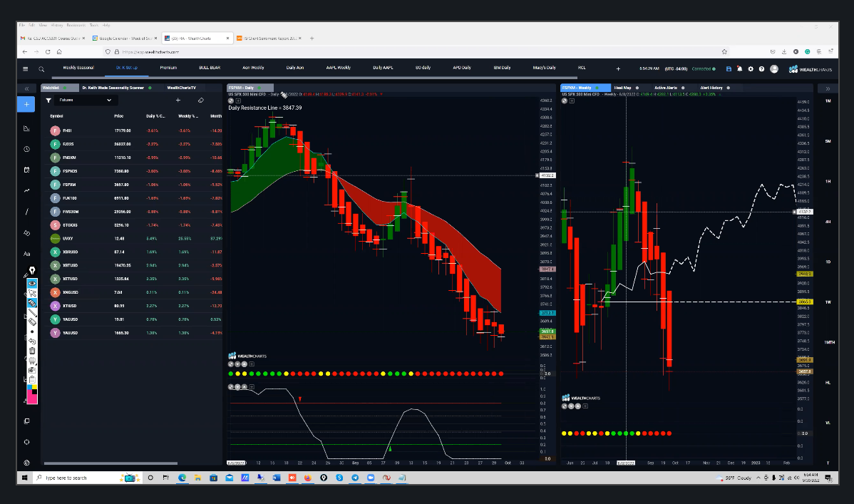This screenshot has width=854, height=504.
Task: Sort watchlist by Price column header
Action: 119,116
